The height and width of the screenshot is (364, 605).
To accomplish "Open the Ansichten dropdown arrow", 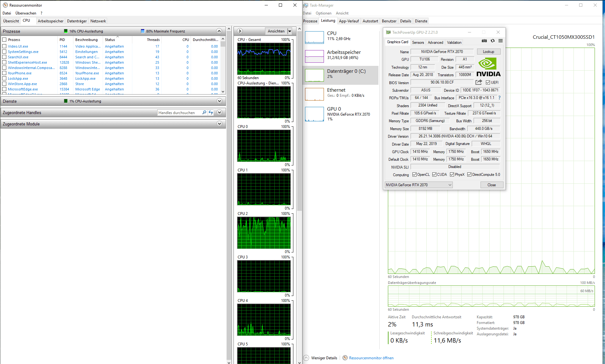I will [x=290, y=31].
